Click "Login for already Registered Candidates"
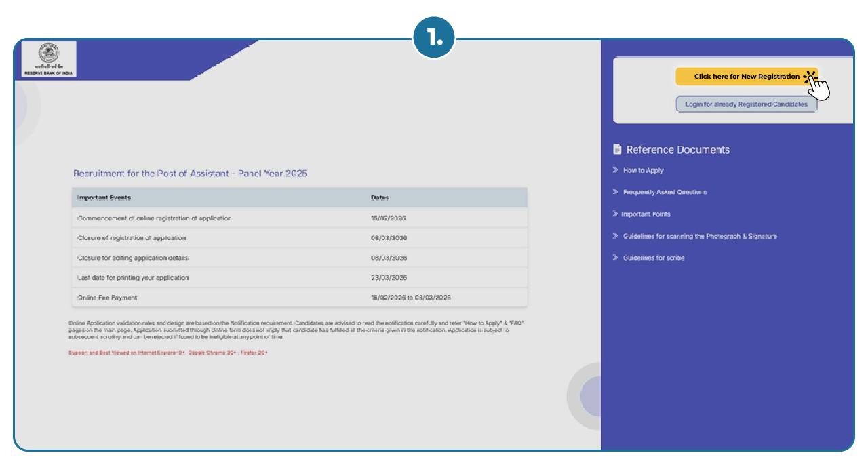868x476 pixels. pyautogui.click(x=746, y=104)
